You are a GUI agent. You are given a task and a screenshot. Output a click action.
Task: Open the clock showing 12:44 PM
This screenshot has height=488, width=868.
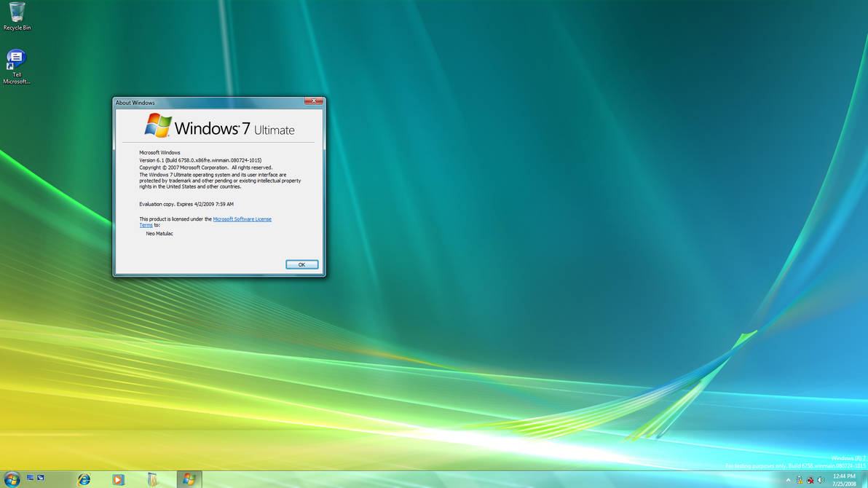point(844,480)
